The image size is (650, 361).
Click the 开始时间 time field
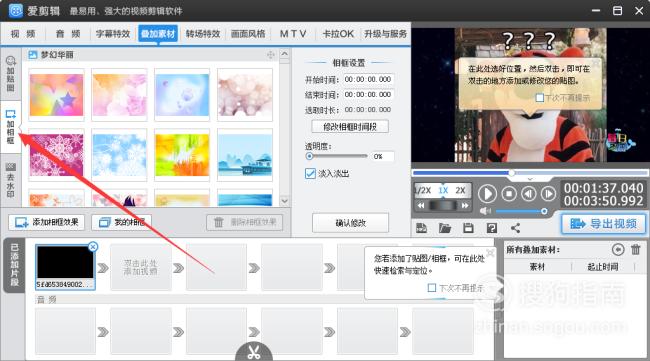click(x=368, y=79)
